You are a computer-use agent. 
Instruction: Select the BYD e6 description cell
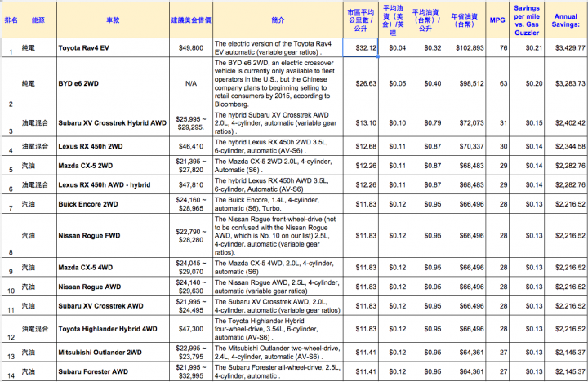278,83
